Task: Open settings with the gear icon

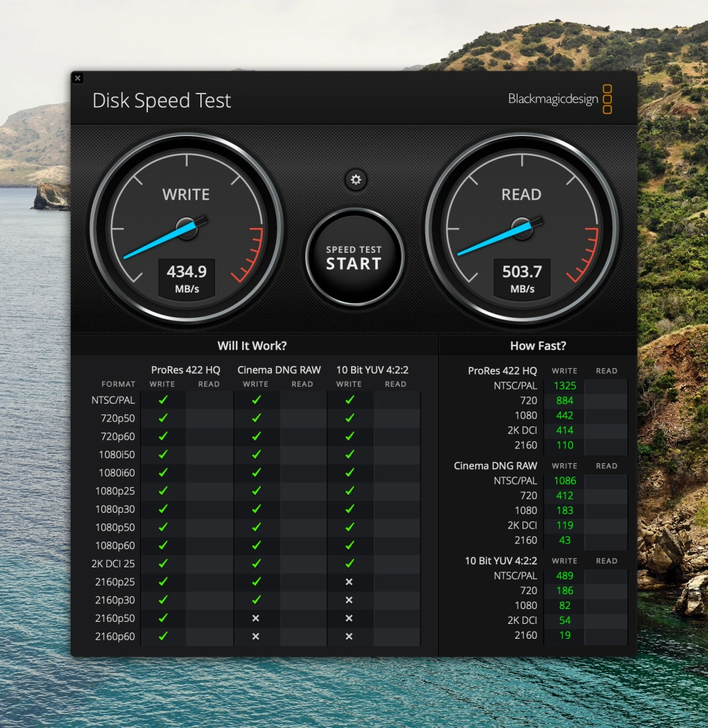Action: 355,180
